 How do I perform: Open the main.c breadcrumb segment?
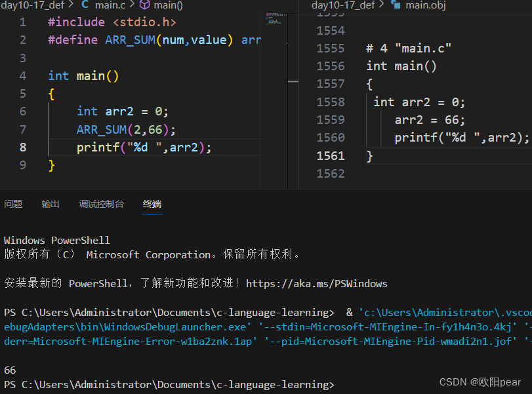(110, 5)
